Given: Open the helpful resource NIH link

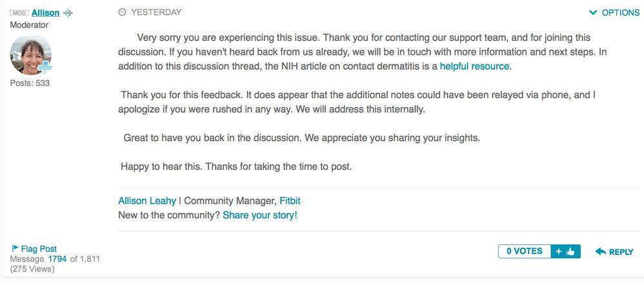Looking at the screenshot, I should (x=475, y=66).
